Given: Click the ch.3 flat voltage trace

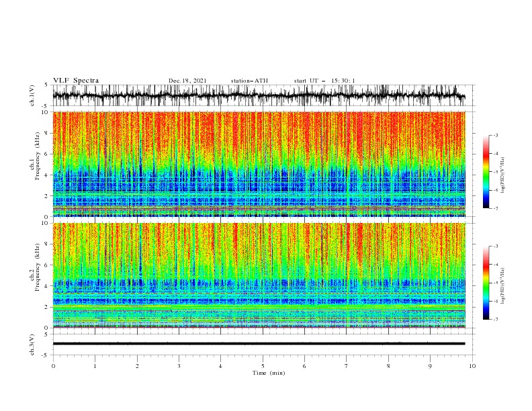Looking at the screenshot, I should coord(259,344).
